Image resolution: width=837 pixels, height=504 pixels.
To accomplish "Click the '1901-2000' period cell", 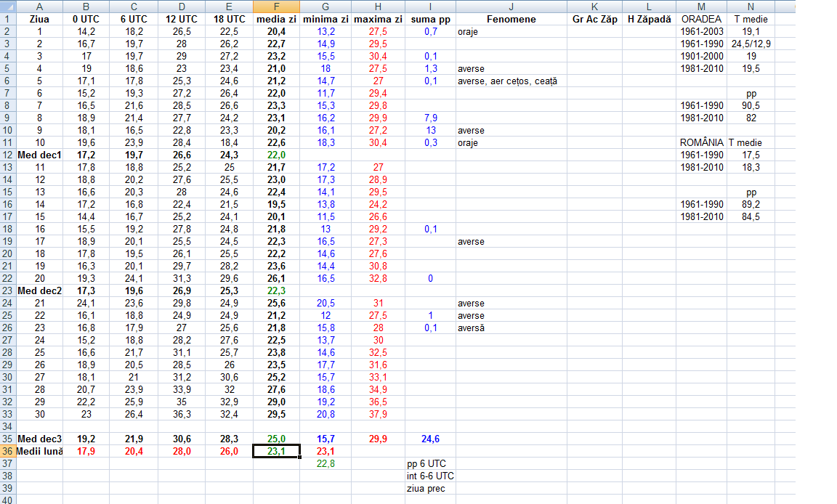I will pos(701,56).
